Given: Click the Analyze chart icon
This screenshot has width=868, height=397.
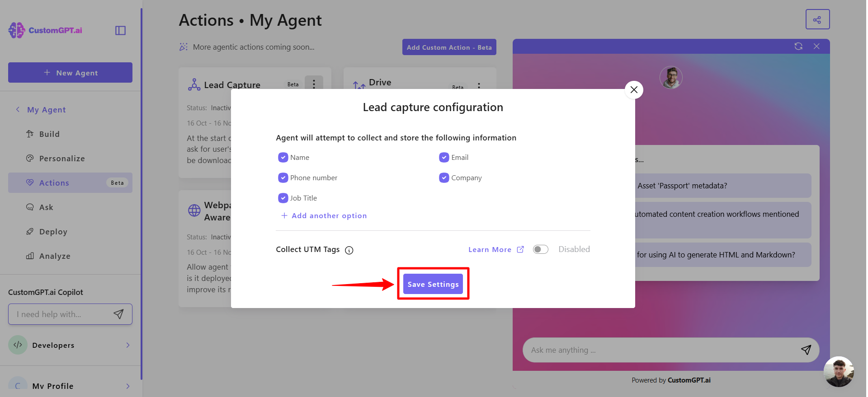Looking at the screenshot, I should click(x=30, y=256).
